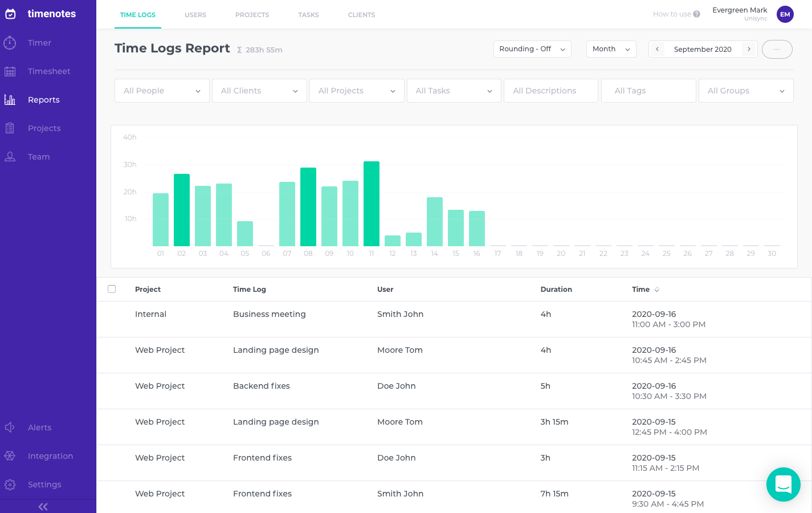Sort by Time column arrow icon

click(x=656, y=290)
